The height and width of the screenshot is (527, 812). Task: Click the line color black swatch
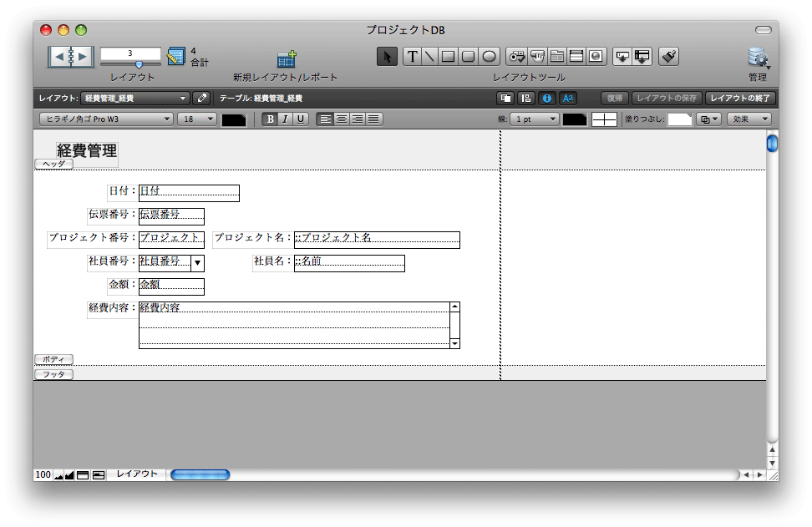click(x=574, y=119)
